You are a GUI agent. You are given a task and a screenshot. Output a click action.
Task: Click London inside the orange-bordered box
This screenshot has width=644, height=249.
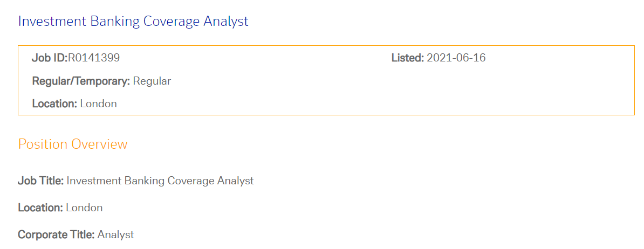tap(99, 104)
